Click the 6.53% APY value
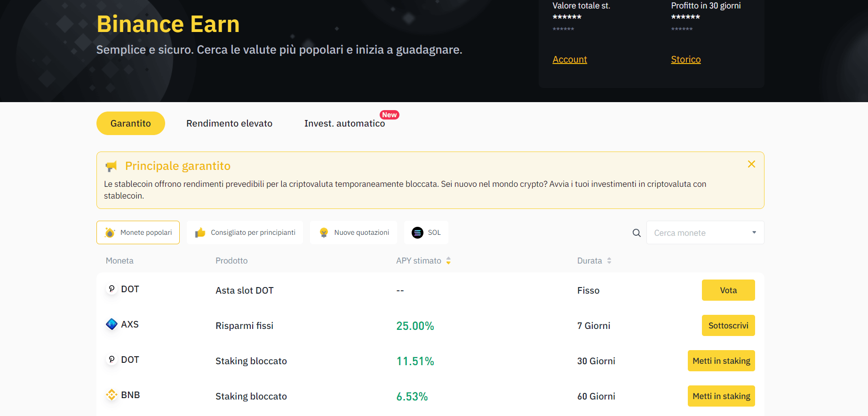The width and height of the screenshot is (868, 416). pos(412,396)
